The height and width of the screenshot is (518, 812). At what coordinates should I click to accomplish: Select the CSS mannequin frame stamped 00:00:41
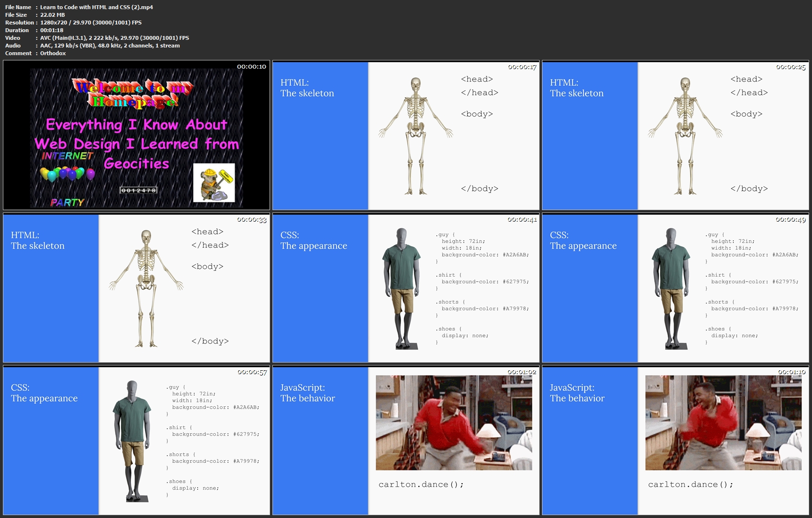click(x=406, y=288)
